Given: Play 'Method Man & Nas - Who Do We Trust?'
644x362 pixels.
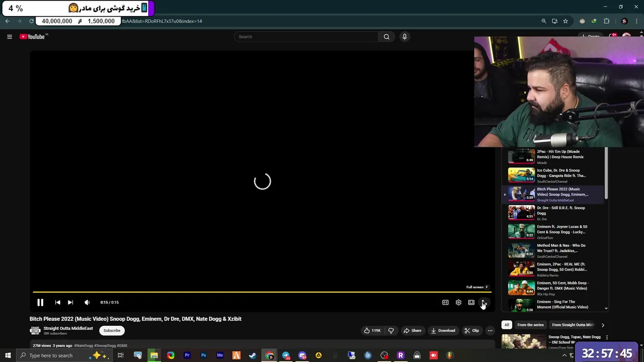Looking at the screenshot, I should (x=553, y=250).
